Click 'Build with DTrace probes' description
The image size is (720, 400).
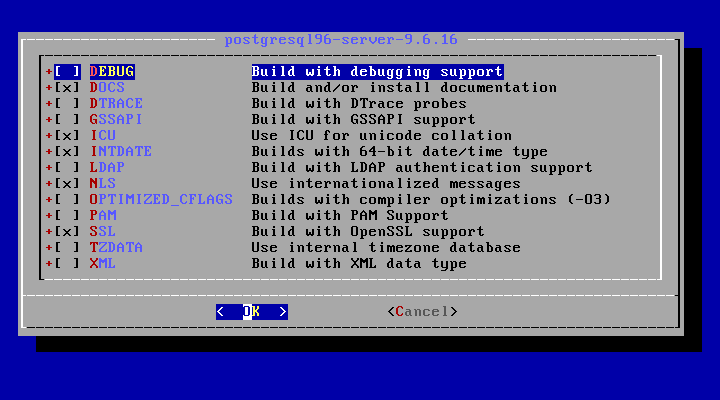[x=359, y=103]
